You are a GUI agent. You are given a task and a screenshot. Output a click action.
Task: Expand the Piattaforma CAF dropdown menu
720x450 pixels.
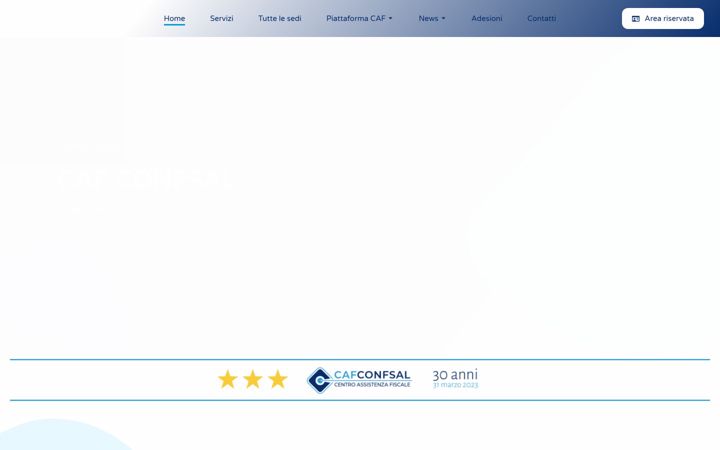[x=360, y=18]
